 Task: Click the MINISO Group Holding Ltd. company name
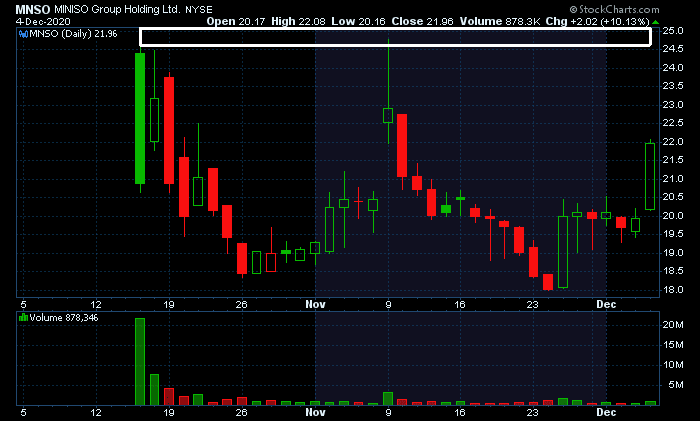(117, 9)
